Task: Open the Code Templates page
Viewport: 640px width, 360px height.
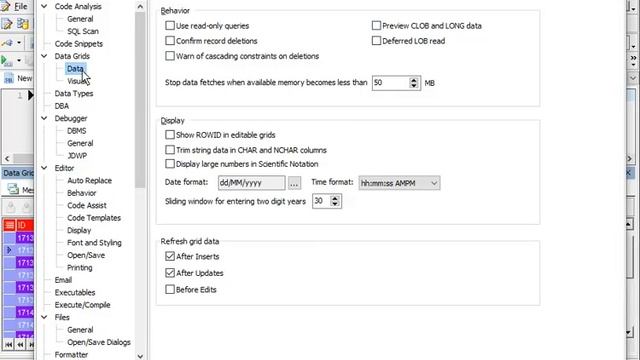Action: 94,218
